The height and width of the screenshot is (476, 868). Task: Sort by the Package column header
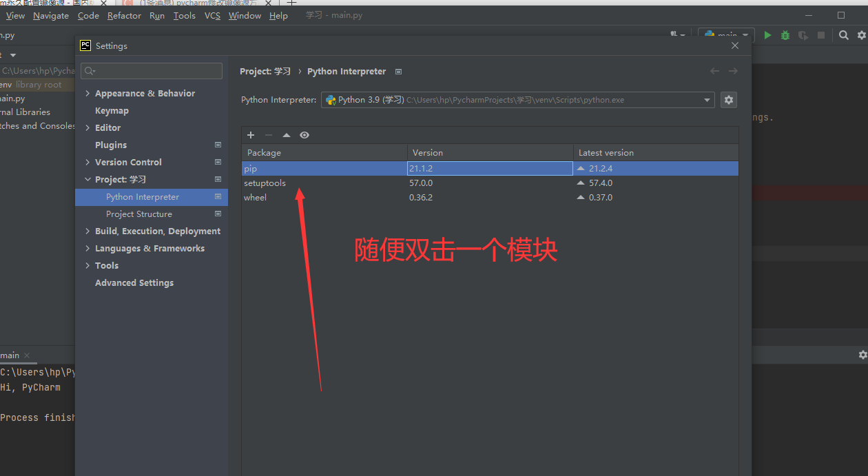[x=324, y=153]
